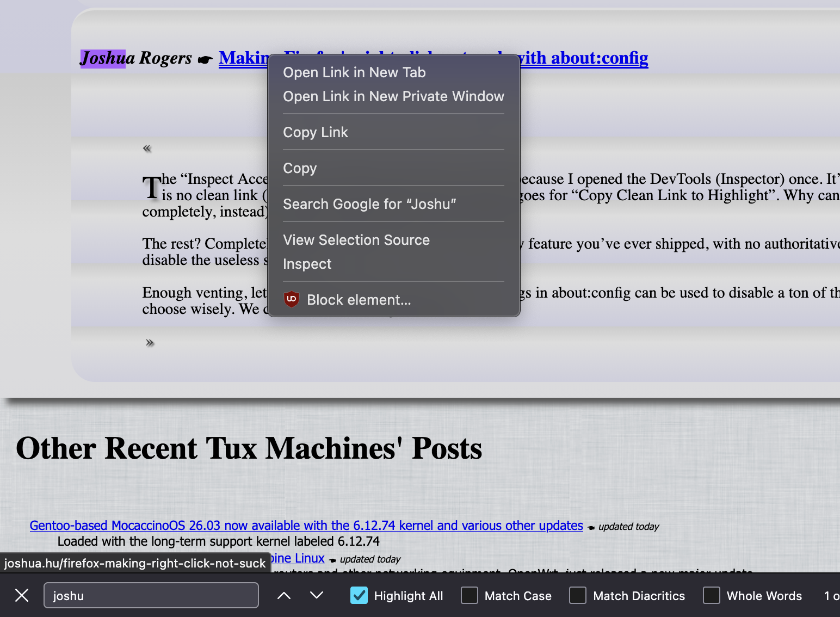Enable Match Diacritics option
The height and width of the screenshot is (617, 840).
(578, 595)
